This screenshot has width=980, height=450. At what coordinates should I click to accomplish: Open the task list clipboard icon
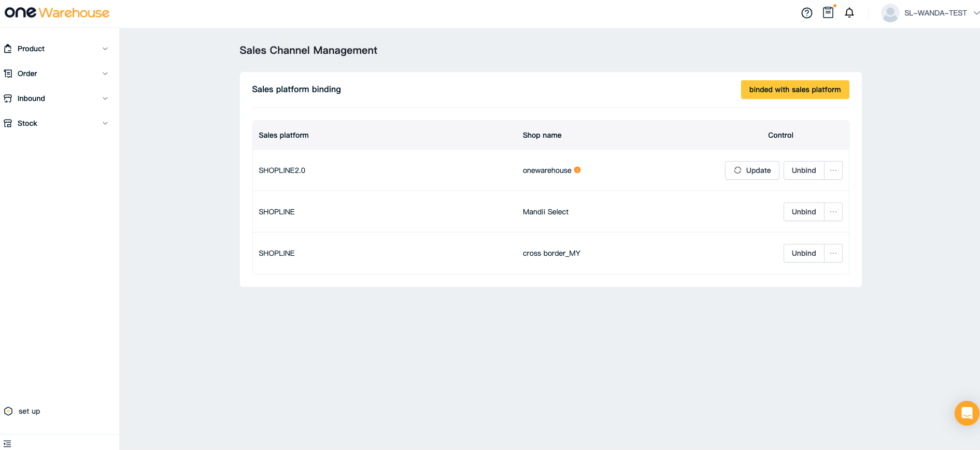click(x=828, y=12)
